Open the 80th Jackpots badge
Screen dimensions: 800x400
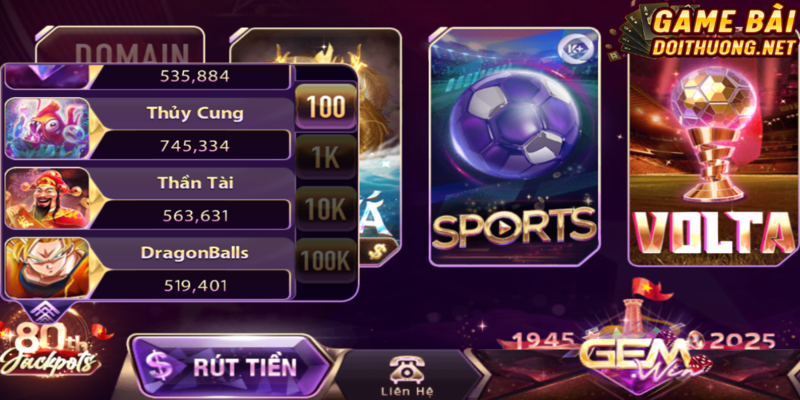[x=50, y=348]
